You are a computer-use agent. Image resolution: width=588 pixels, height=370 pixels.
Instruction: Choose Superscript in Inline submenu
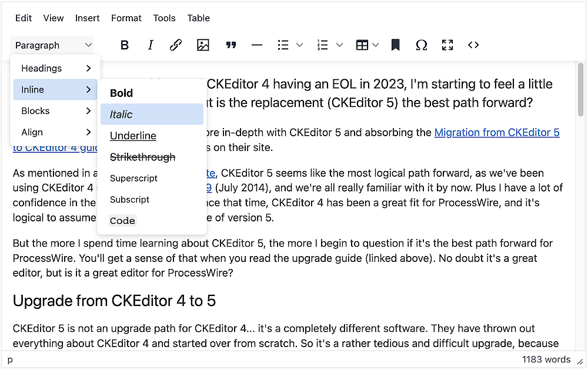click(152, 179)
